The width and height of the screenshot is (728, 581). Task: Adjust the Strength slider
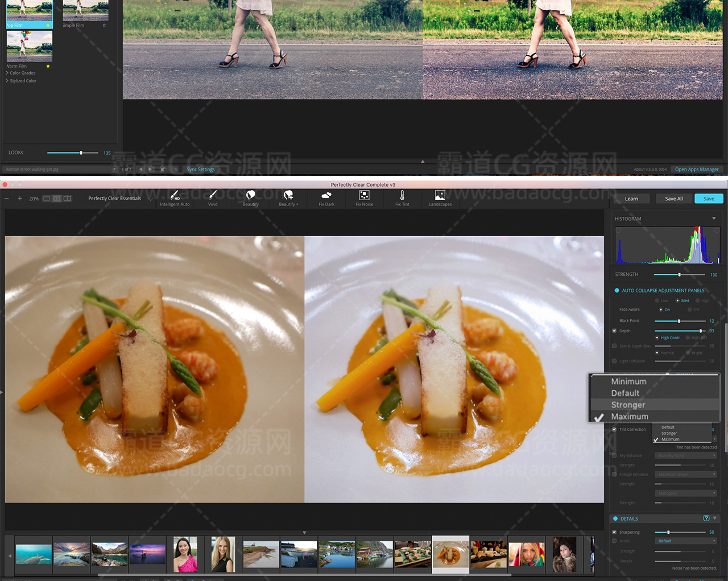680,275
